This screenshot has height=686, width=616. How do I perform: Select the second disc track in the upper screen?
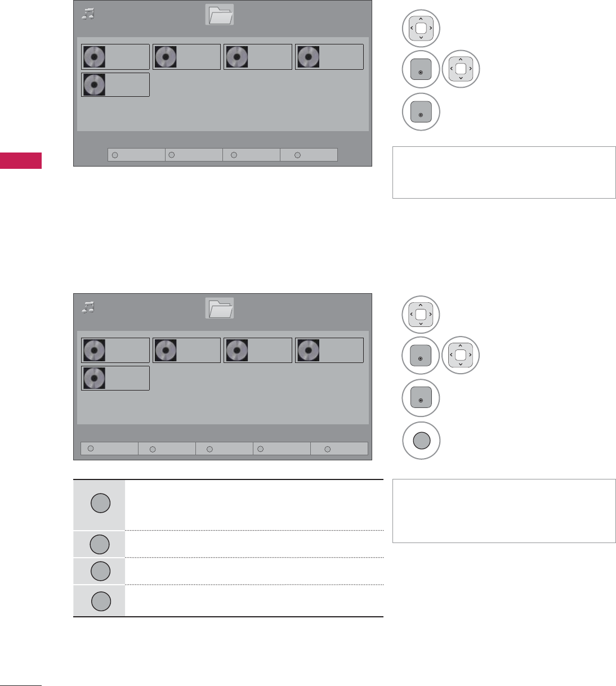pyautogui.click(x=186, y=57)
